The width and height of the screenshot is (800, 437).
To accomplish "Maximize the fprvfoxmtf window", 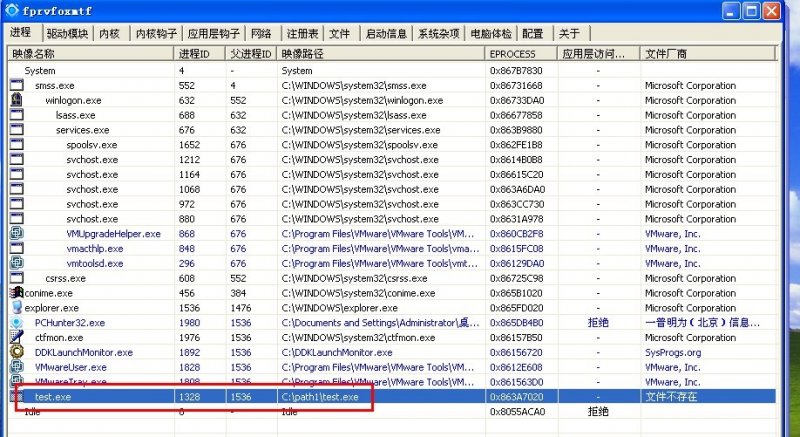I will point(751,10).
